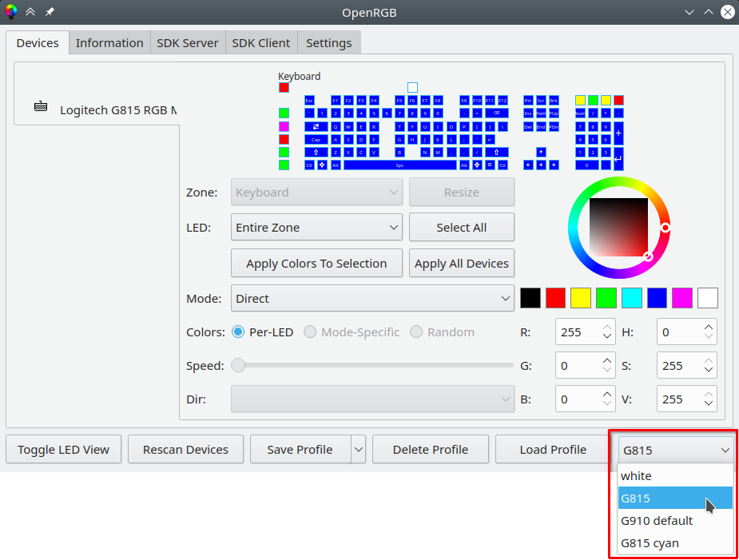Select the F1 key LED
This screenshot has height=560, width=739.
(x=336, y=101)
